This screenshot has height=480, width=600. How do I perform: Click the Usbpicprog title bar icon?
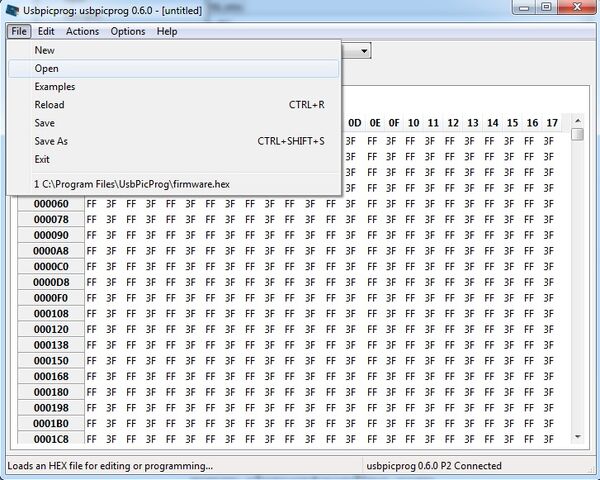[x=11, y=10]
